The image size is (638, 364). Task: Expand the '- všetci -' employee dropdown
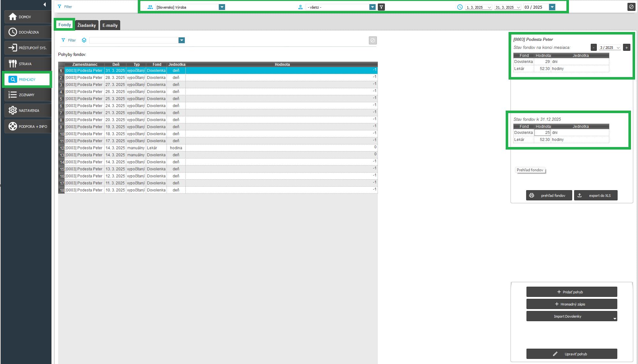click(x=372, y=7)
